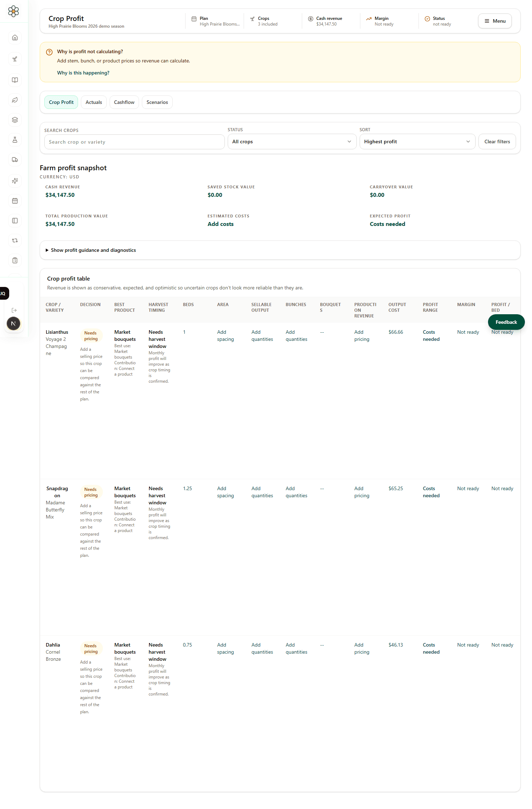
Task: Open the lab flask sidebar icon
Action: click(x=15, y=140)
